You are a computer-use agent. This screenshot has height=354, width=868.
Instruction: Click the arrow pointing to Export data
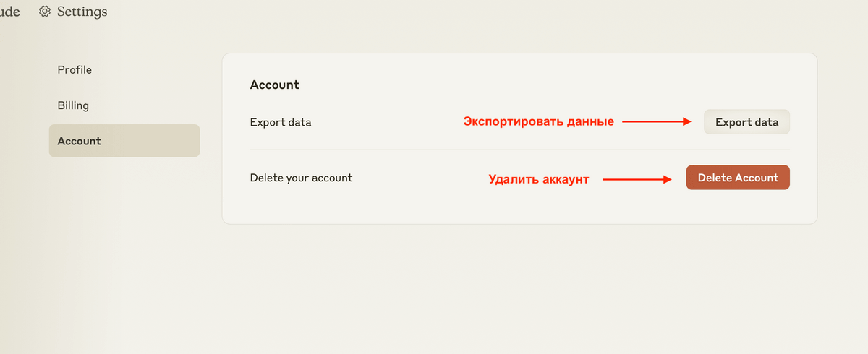658,122
